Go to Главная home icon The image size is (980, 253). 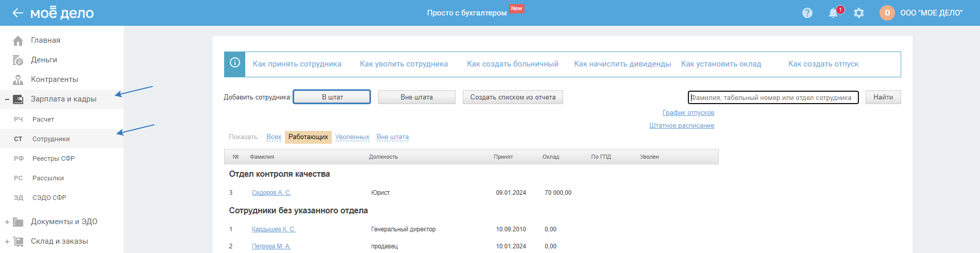tap(18, 40)
